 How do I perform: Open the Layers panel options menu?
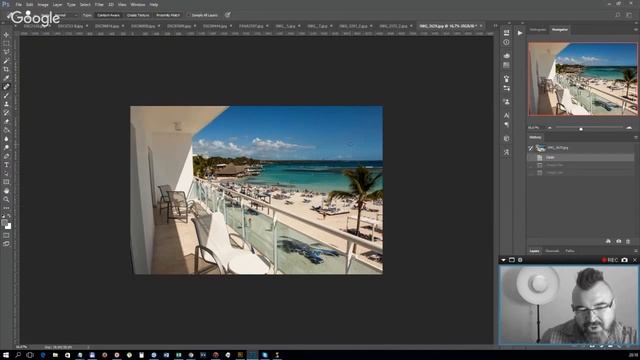pyautogui.click(x=636, y=251)
